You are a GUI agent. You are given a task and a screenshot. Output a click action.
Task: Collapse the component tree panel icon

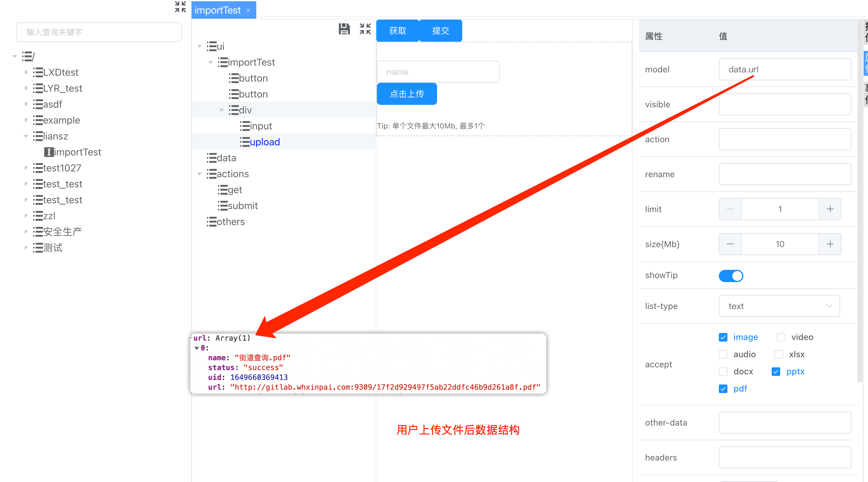[x=365, y=29]
